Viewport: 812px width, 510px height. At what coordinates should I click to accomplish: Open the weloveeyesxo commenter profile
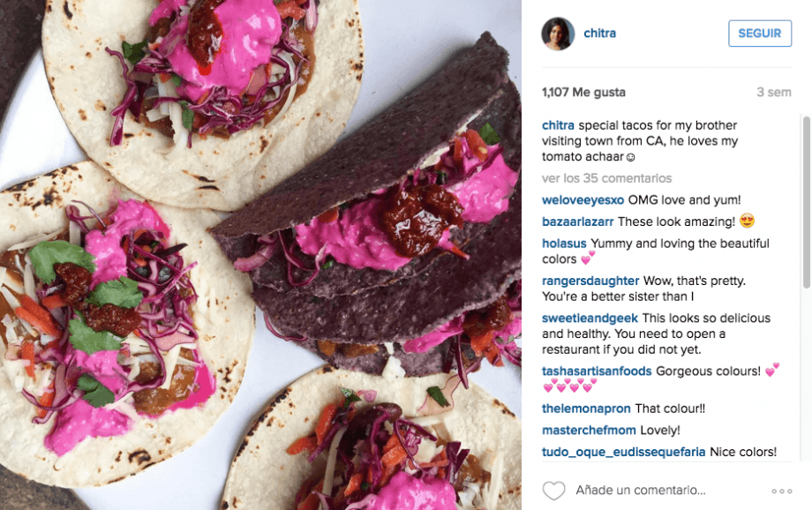[x=583, y=200]
